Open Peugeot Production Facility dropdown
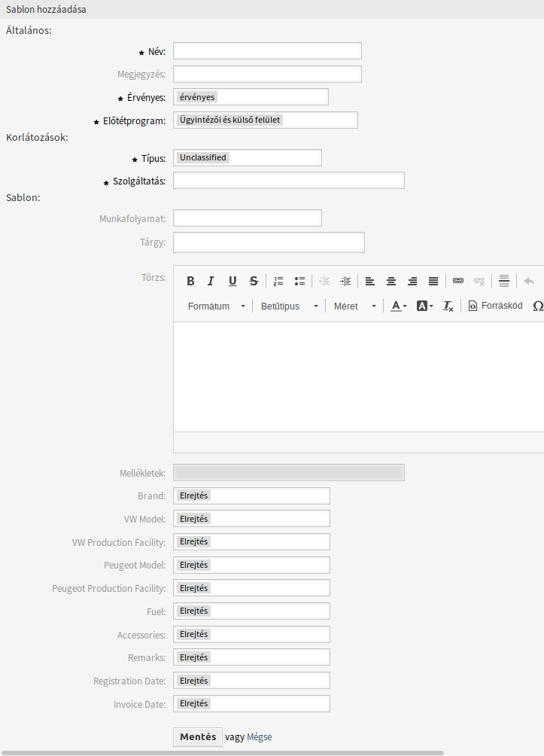The height and width of the screenshot is (756, 544). [x=251, y=588]
